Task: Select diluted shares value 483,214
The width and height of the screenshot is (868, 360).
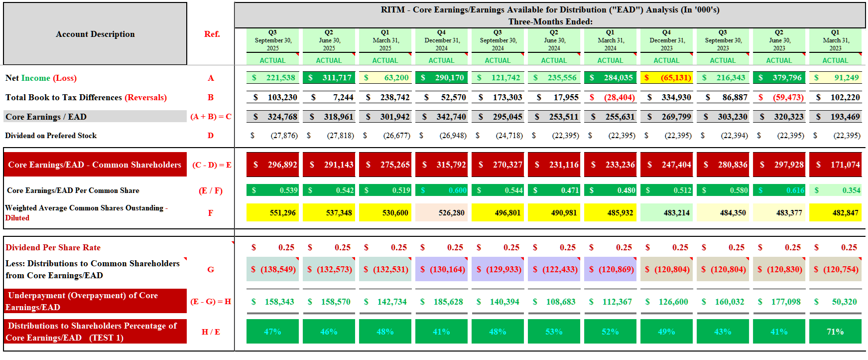Action: point(666,213)
